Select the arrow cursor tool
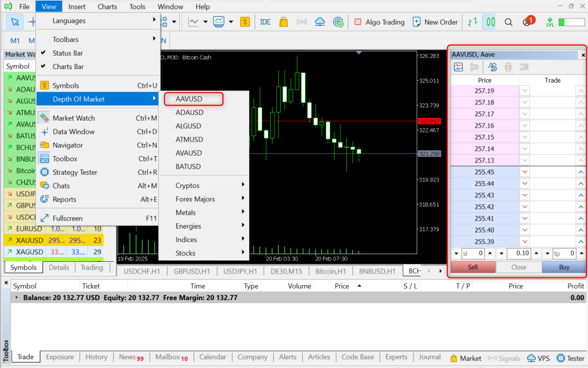588x368 pixels. [14, 22]
